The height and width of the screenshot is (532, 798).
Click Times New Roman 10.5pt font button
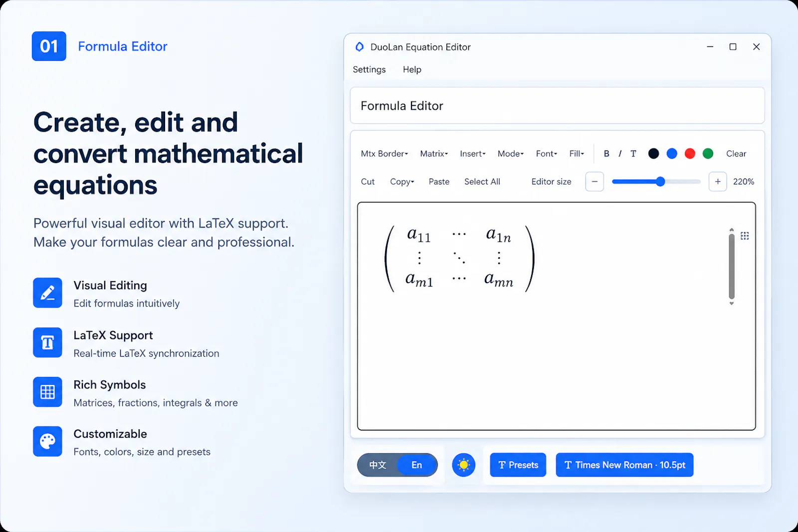[624, 465]
